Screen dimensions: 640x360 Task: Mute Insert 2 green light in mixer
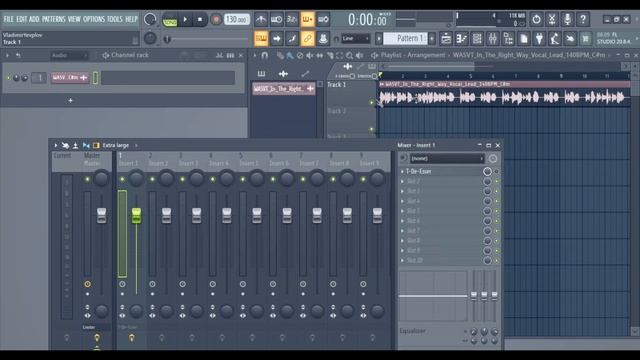pos(152,179)
